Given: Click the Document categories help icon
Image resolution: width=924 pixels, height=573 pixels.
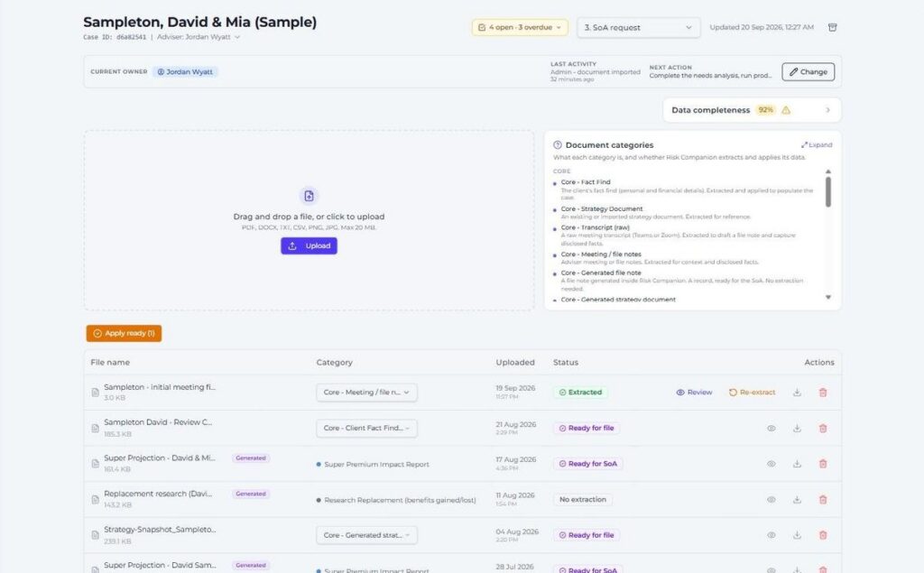Looking at the screenshot, I should 558,144.
